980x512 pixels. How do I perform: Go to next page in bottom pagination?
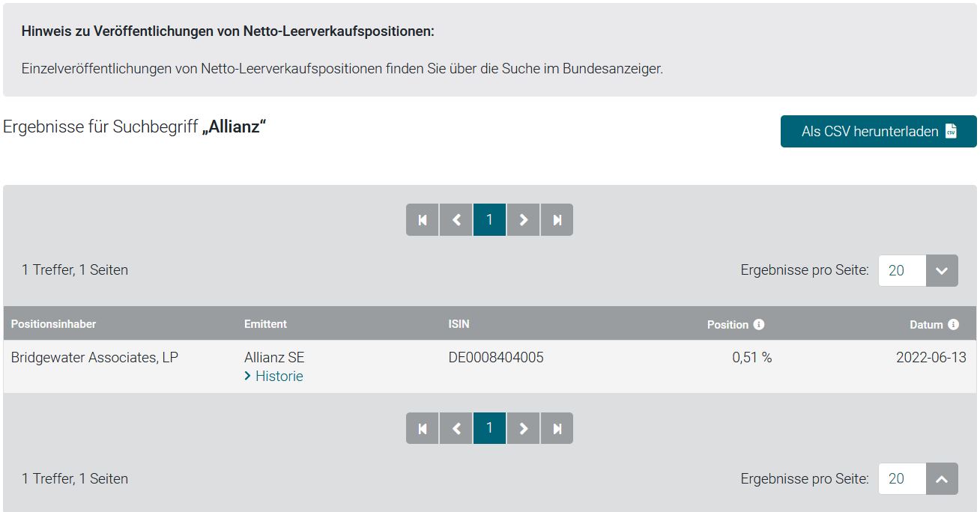523,428
